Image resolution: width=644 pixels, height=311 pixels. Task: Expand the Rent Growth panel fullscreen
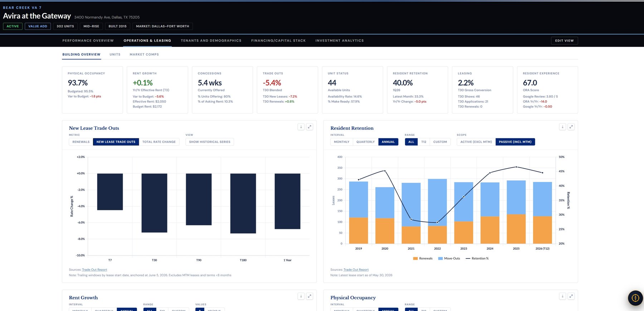click(x=309, y=296)
